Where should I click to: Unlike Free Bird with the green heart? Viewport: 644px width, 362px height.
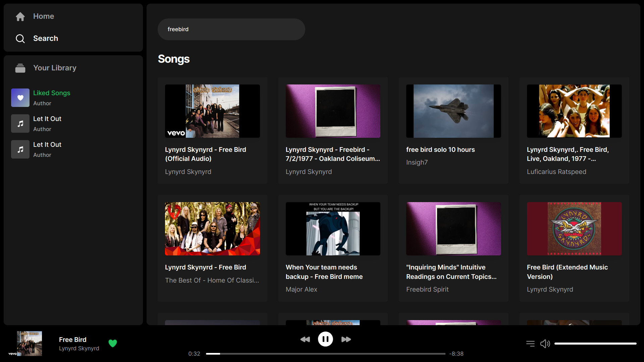[x=113, y=343]
